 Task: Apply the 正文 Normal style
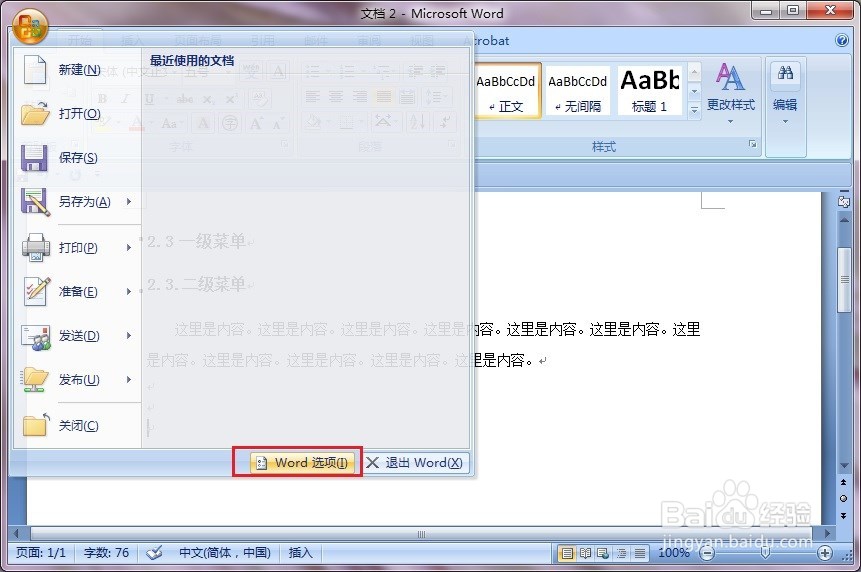click(x=506, y=91)
